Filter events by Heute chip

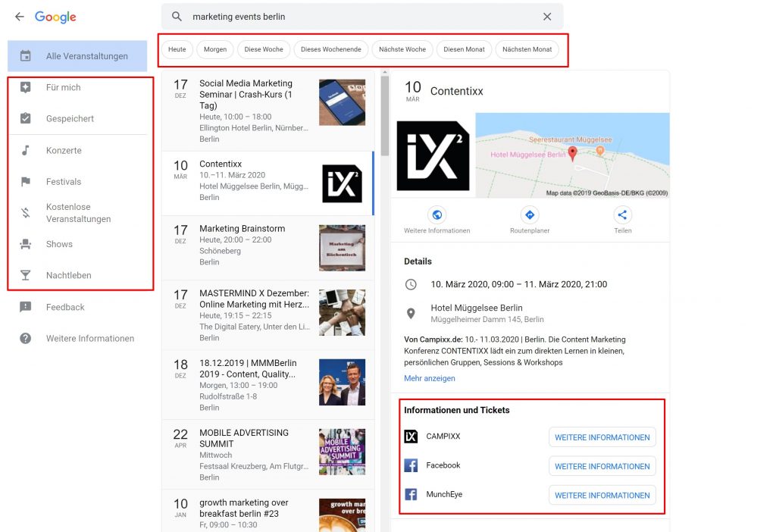177,49
